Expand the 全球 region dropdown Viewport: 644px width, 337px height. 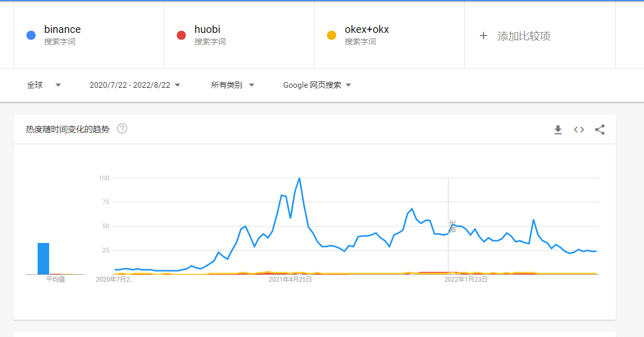44,85
